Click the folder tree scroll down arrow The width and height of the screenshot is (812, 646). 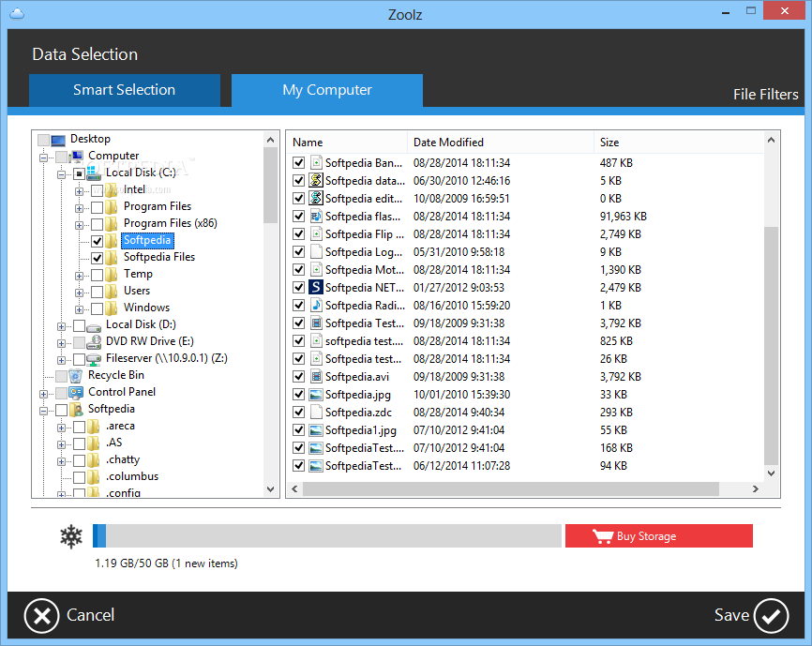click(270, 489)
